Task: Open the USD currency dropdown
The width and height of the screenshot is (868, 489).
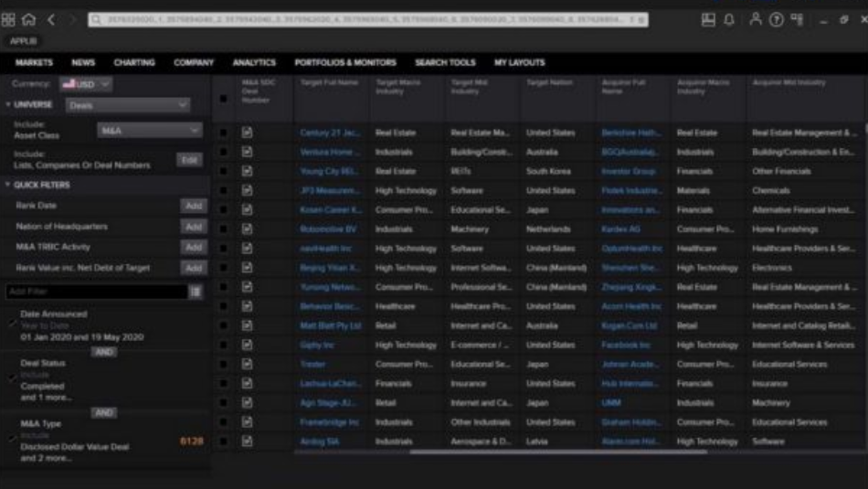Action: [x=87, y=84]
